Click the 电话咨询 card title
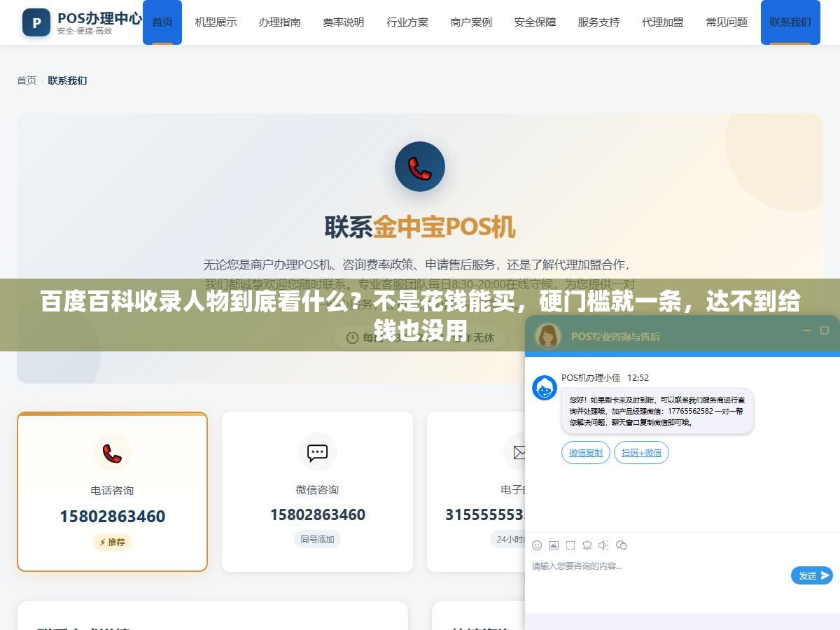840x630 pixels. [x=112, y=490]
